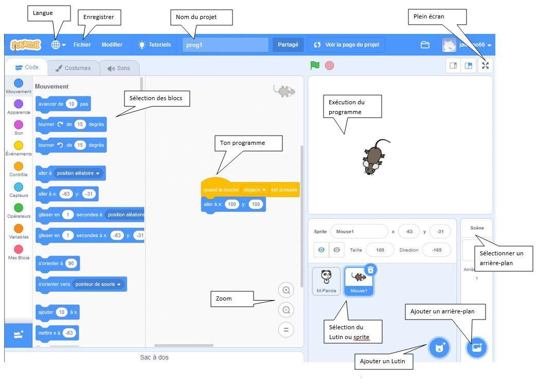Open 'pointeur de souris' dropdown in block
Viewport: 537px width, 392px height.
click(x=99, y=284)
